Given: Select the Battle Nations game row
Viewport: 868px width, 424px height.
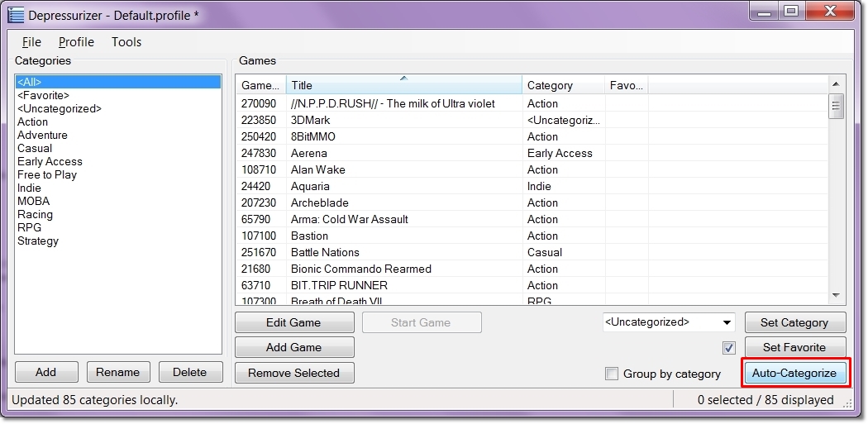Looking at the screenshot, I should pos(532,252).
